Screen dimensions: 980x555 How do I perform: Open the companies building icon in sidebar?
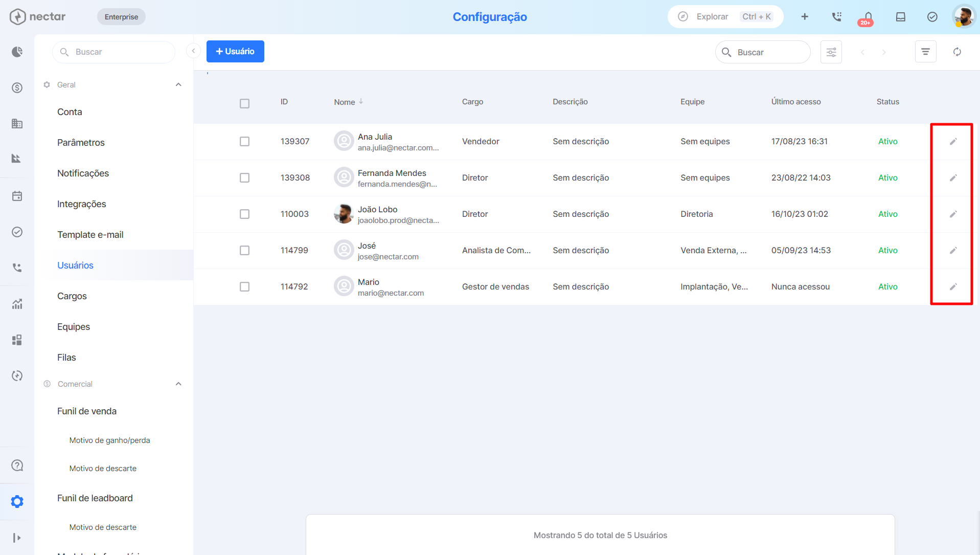click(x=17, y=123)
